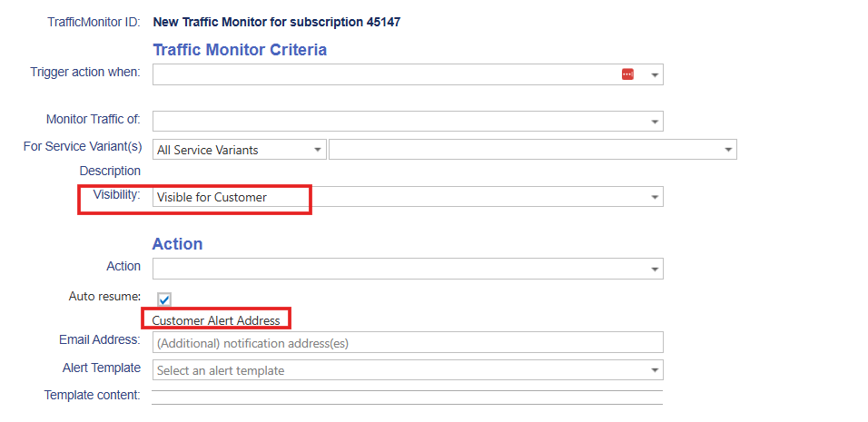This screenshot has height=422, width=868.
Task: Click the Customer Alert Address label
Action: 216,320
